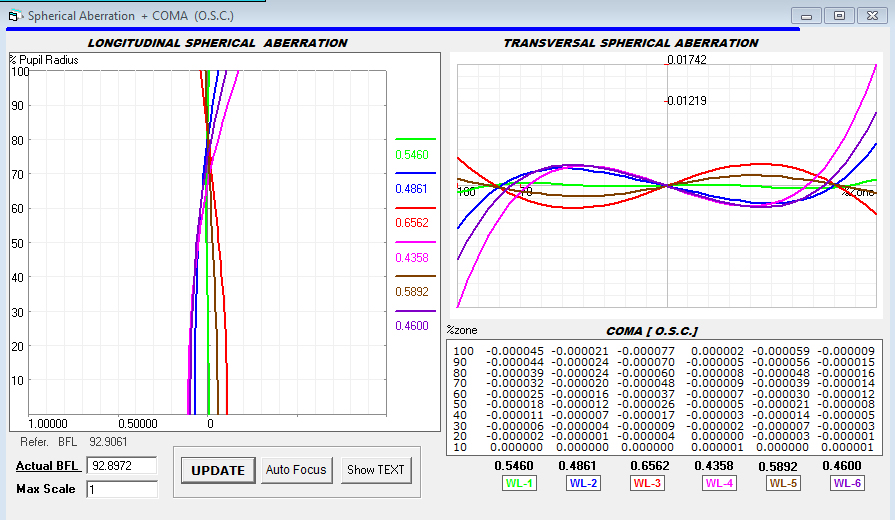Click the window title Spherical Aberration + COMA
Screen dimensions: 895x520
click(x=131, y=16)
